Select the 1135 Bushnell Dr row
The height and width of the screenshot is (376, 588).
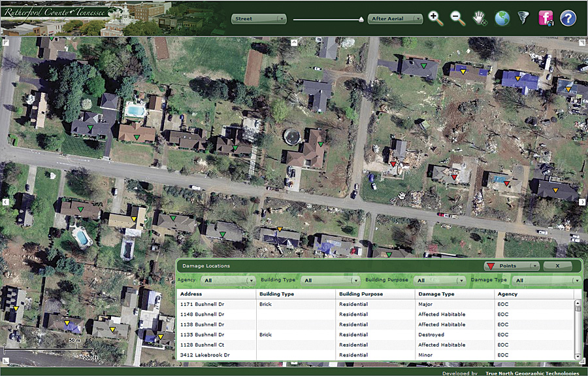pyautogui.click(x=376, y=335)
